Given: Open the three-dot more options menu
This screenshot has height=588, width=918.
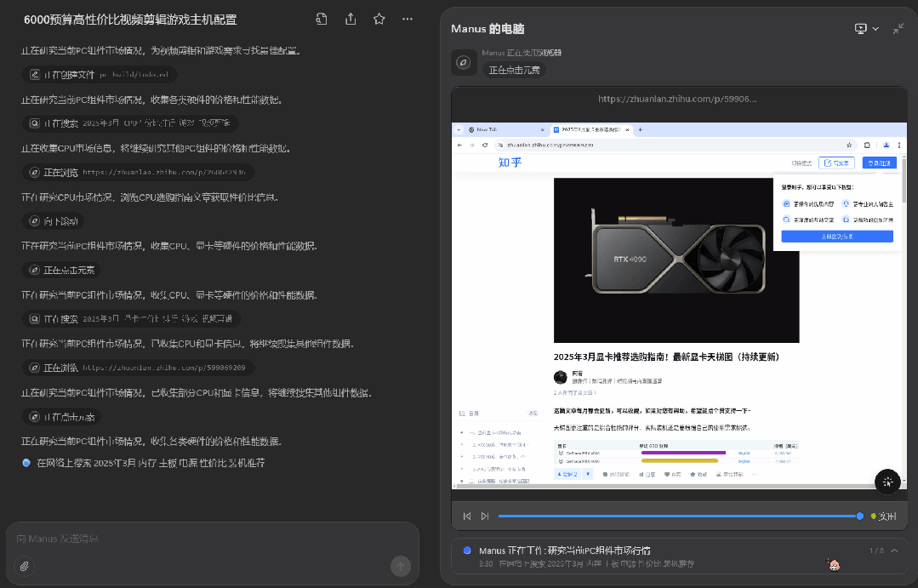Looking at the screenshot, I should point(407,18).
